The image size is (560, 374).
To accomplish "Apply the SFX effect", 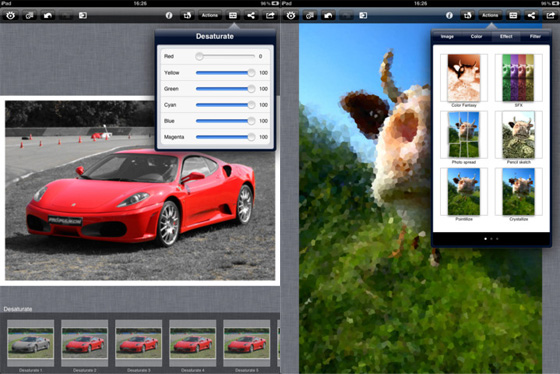I will pos(519,78).
